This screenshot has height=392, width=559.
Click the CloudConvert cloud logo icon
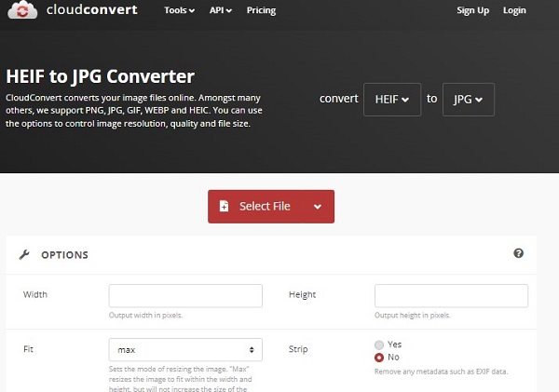pos(22,10)
